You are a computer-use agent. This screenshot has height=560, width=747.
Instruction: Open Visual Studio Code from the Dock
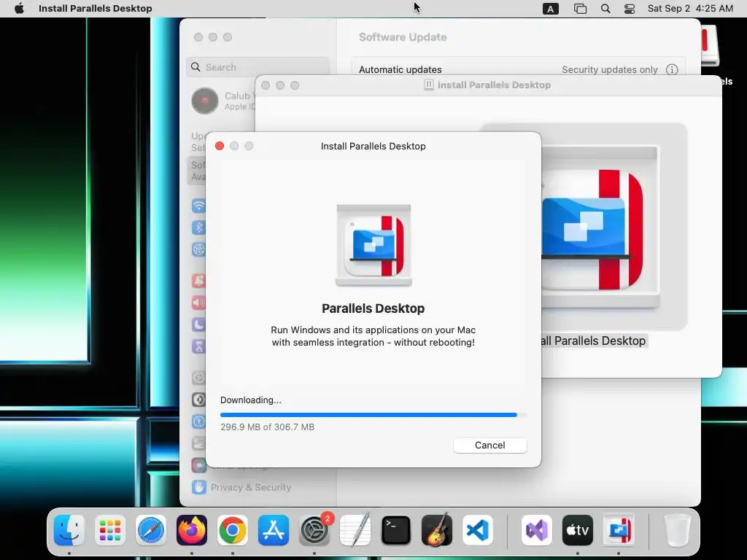477,530
